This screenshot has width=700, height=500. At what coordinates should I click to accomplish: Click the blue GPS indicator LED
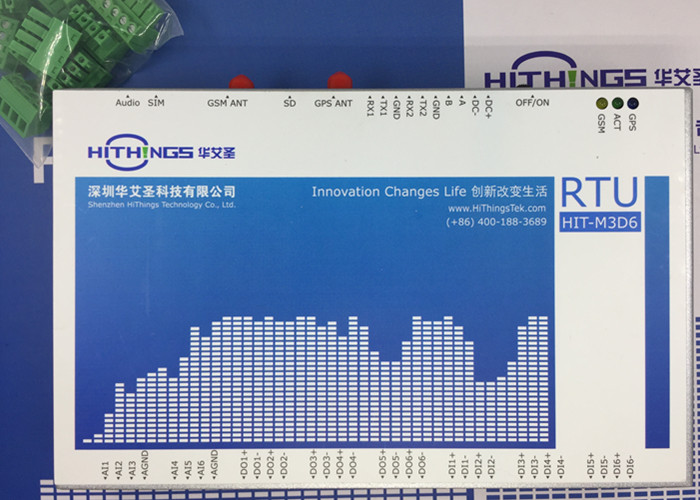pyautogui.click(x=633, y=104)
